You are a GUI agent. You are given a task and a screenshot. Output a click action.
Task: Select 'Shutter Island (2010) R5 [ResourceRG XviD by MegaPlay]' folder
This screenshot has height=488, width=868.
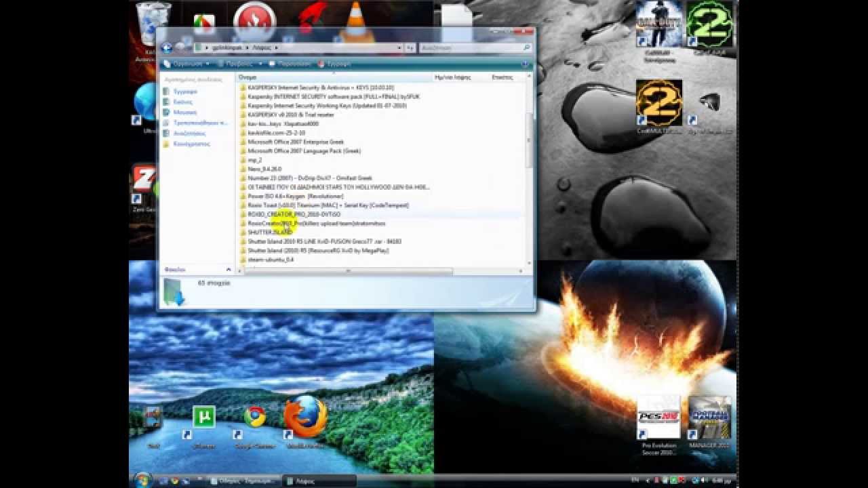point(318,251)
